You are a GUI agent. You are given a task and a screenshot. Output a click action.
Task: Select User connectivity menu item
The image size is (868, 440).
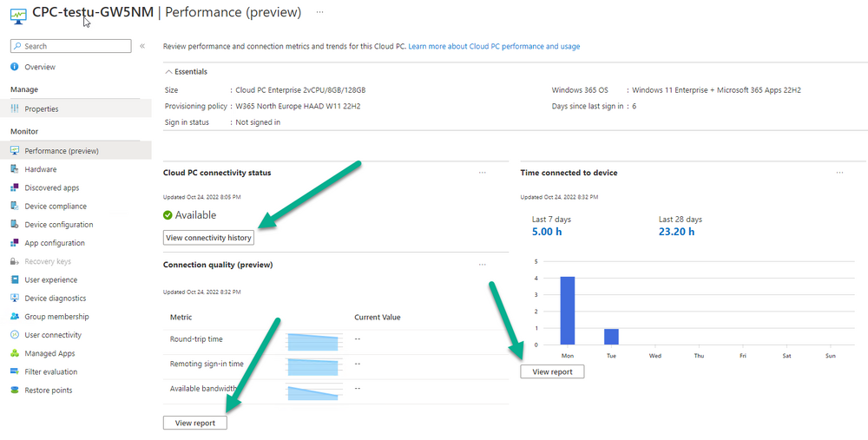(53, 335)
